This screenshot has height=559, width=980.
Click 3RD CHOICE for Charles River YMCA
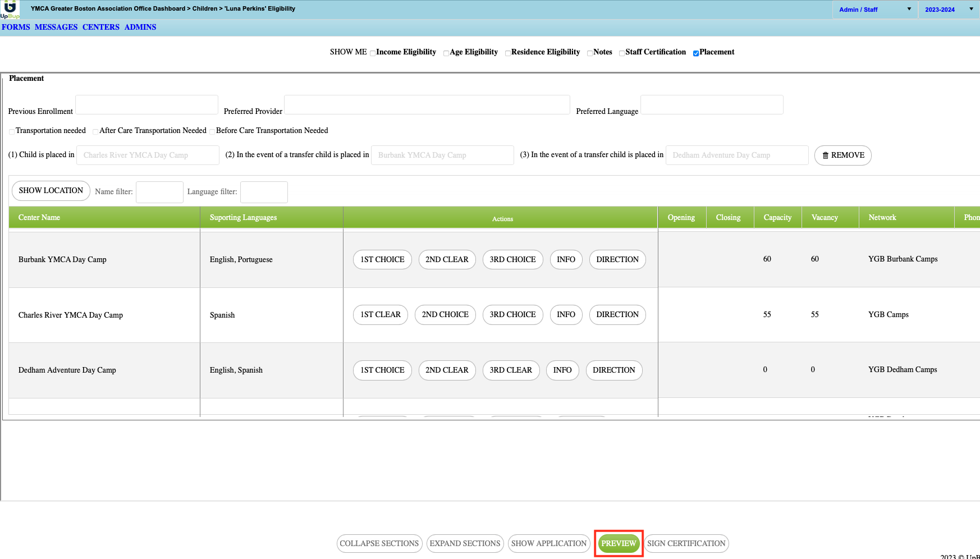(513, 315)
